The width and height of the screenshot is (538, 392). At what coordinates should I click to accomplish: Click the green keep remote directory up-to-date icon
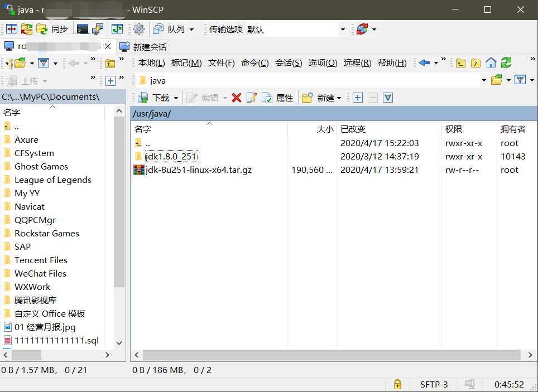click(117, 29)
